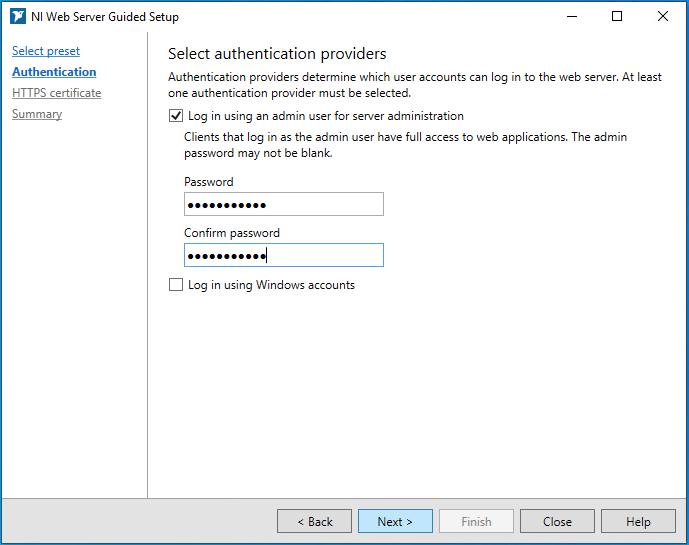This screenshot has height=545, width=689.
Task: Click the NI Web Server title bar icon
Action: pos(17,17)
